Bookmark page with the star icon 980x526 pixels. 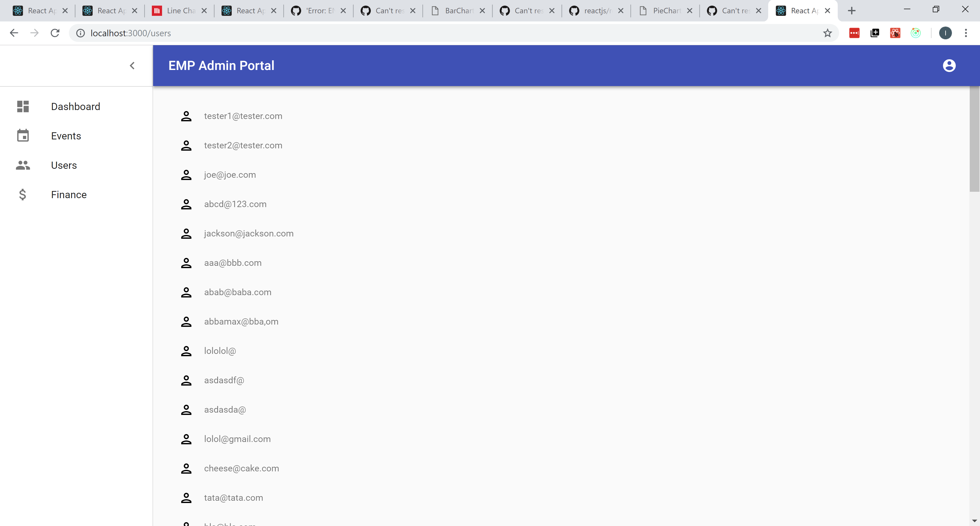827,33
